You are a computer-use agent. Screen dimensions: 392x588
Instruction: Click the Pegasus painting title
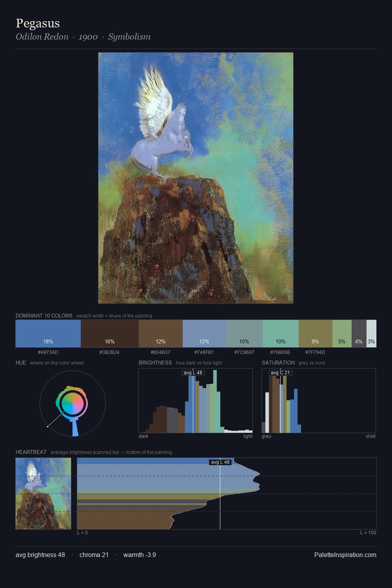[38, 24]
